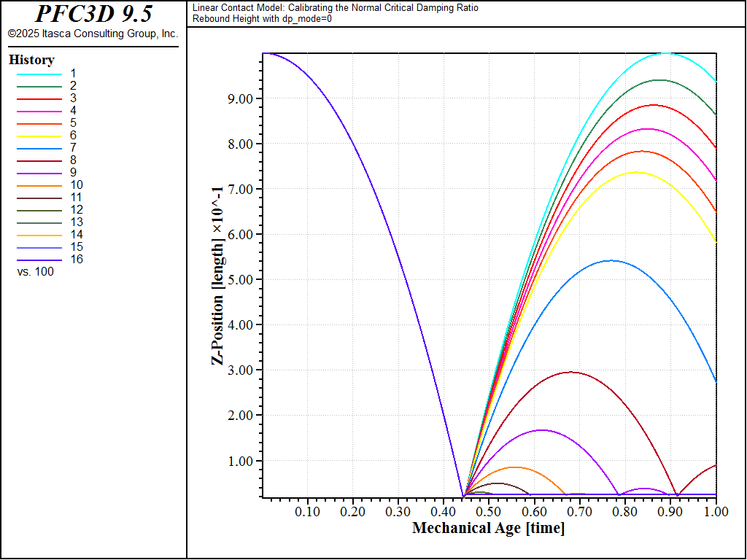Click the Rebound Height dp_mode=0 subtitle
Image resolution: width=747 pixels, height=560 pixels.
[262, 19]
